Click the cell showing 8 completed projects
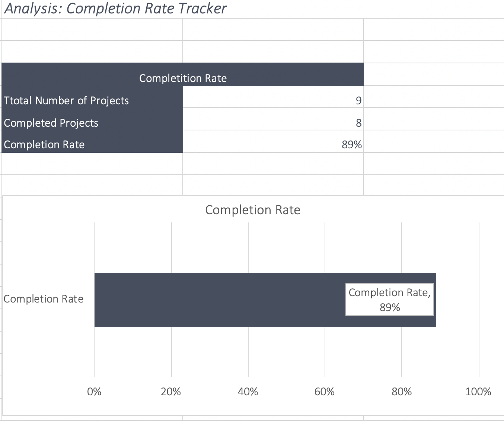The width and height of the screenshot is (504, 421). [273, 123]
